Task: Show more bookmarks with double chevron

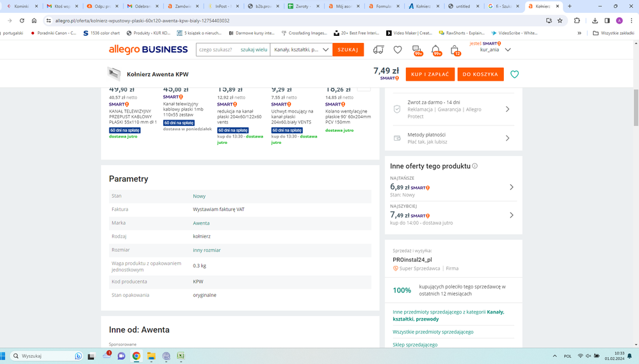Action: pyautogui.click(x=579, y=33)
